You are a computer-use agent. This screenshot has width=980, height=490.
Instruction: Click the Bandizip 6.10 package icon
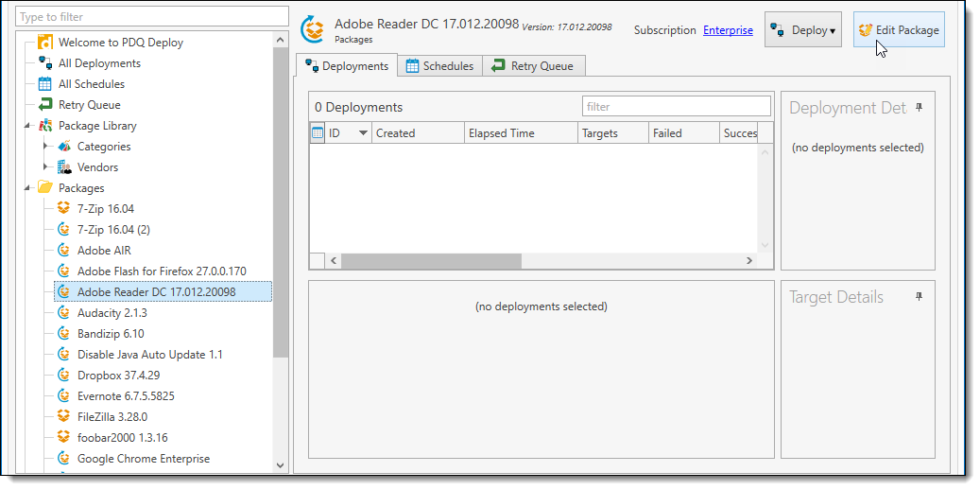[x=63, y=334]
